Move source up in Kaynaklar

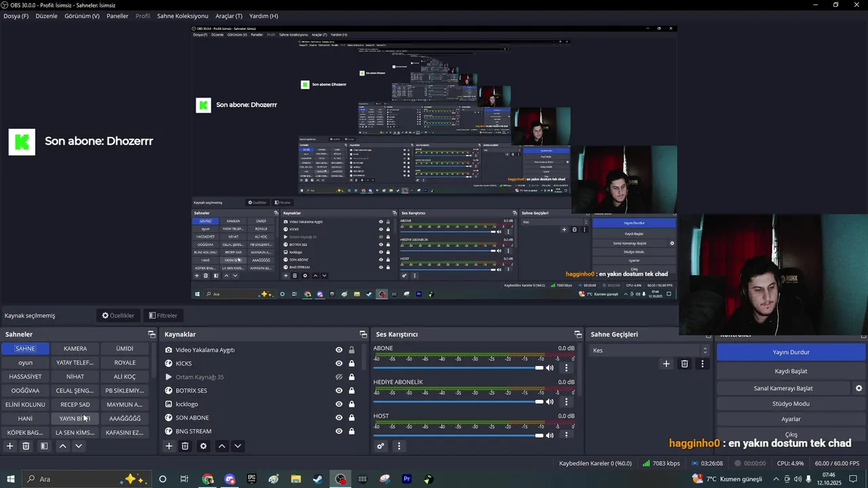[221, 446]
